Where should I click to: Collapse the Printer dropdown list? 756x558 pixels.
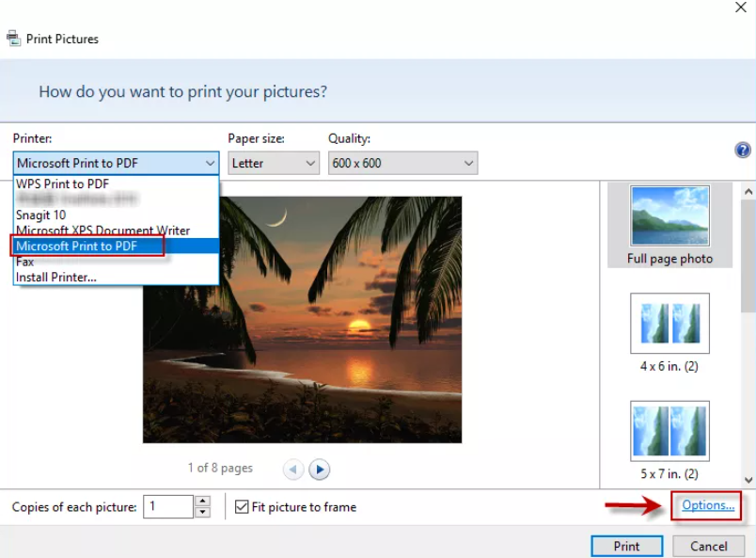point(117,163)
